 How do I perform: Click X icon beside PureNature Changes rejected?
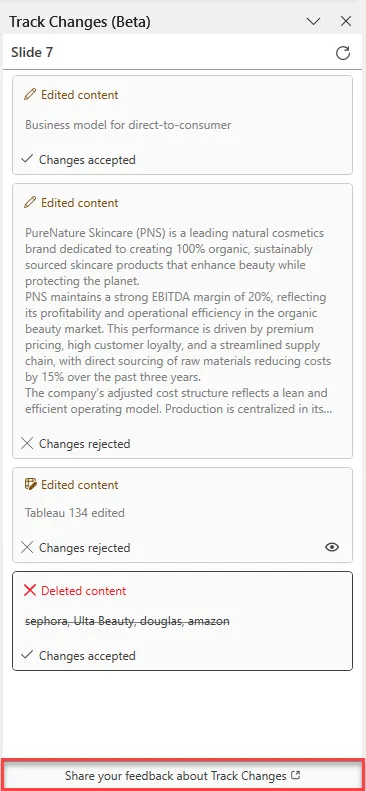tap(27, 443)
